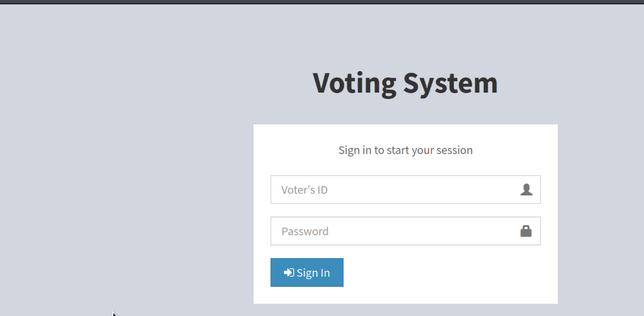This screenshot has height=316, width=644.
Task: Click the dark bar at top of page
Action: (x=322, y=2)
